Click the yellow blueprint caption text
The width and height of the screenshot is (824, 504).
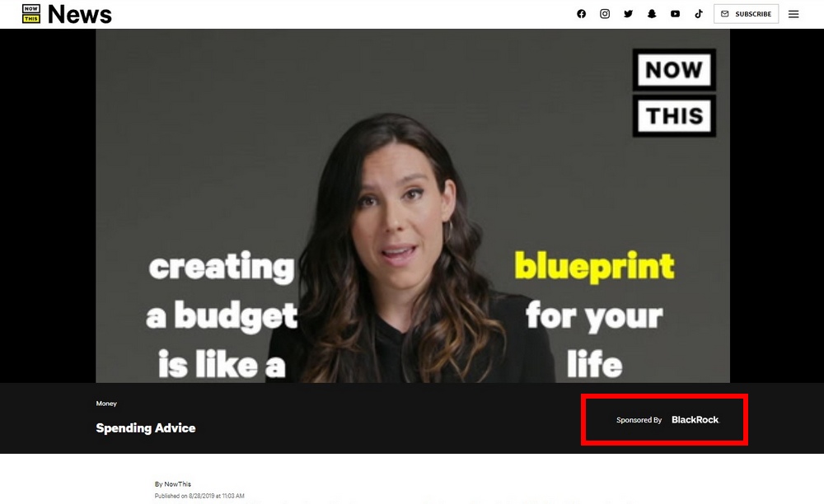594,267
